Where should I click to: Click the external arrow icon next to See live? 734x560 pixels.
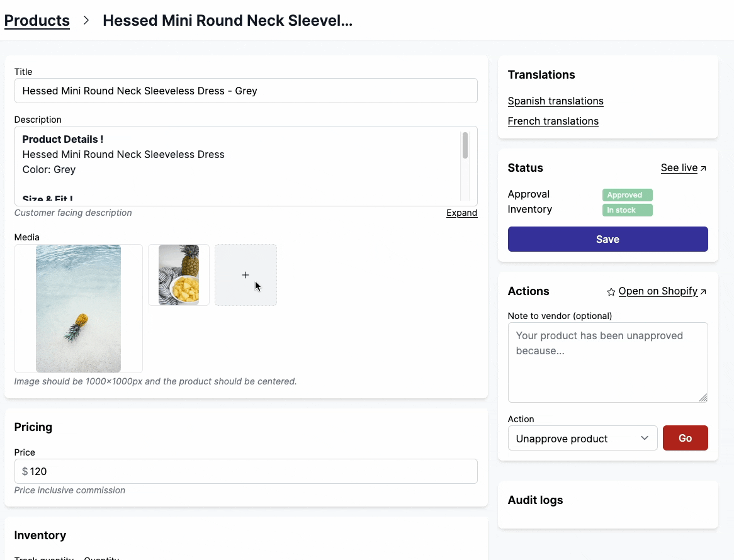pos(704,169)
